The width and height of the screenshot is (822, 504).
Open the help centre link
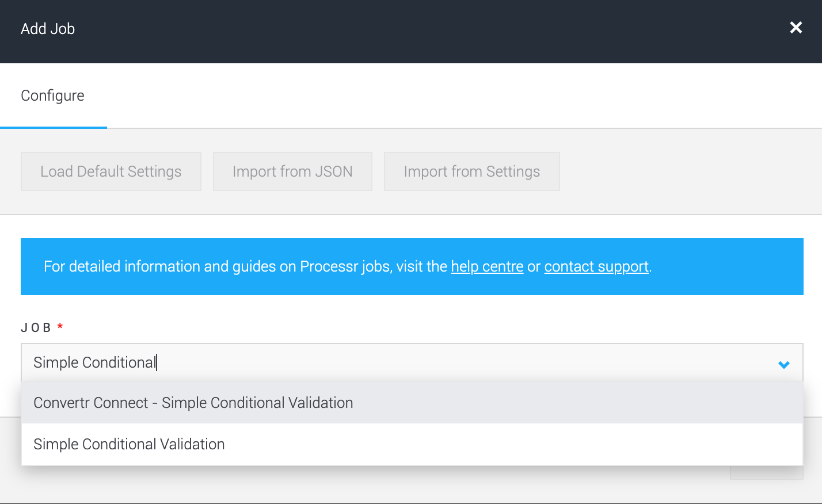487,266
